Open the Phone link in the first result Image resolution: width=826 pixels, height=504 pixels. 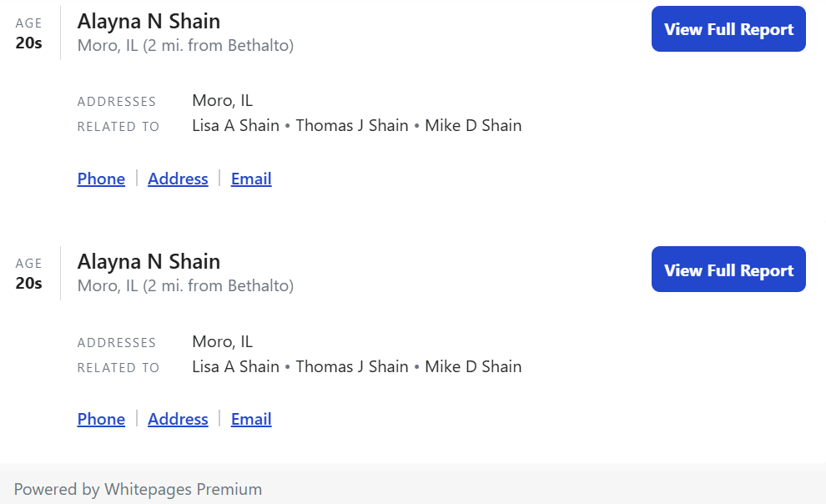[x=101, y=179]
